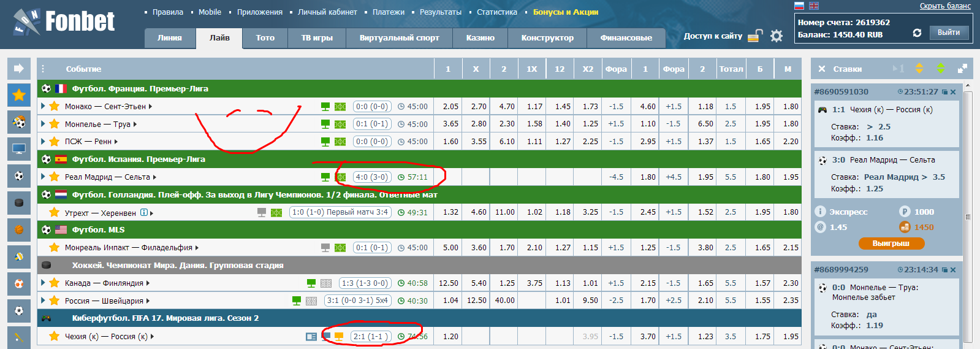The height and width of the screenshot is (349, 980).
Task: Open the Казино tab
Action: pyautogui.click(x=480, y=37)
